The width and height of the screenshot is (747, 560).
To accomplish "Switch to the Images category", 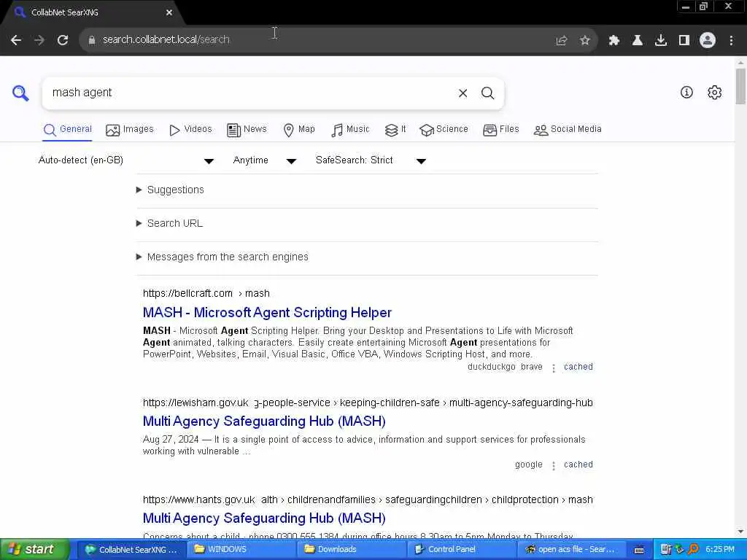I will [130, 130].
